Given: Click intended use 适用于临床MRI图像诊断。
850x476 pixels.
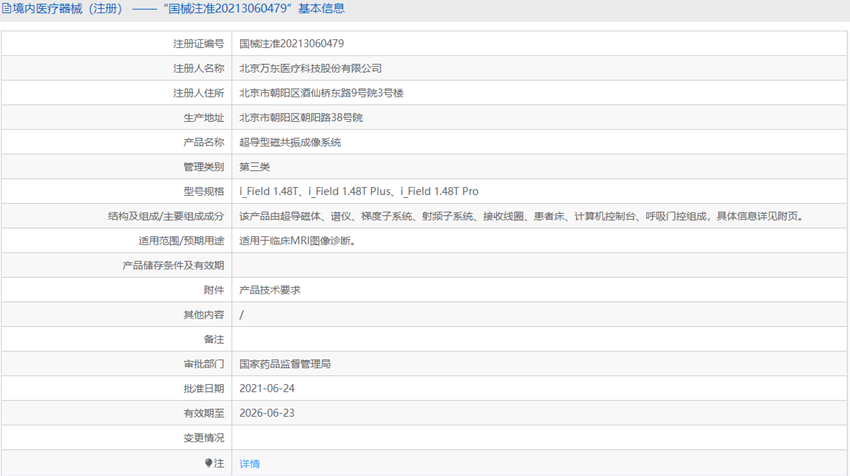Looking at the screenshot, I should click(x=298, y=241).
